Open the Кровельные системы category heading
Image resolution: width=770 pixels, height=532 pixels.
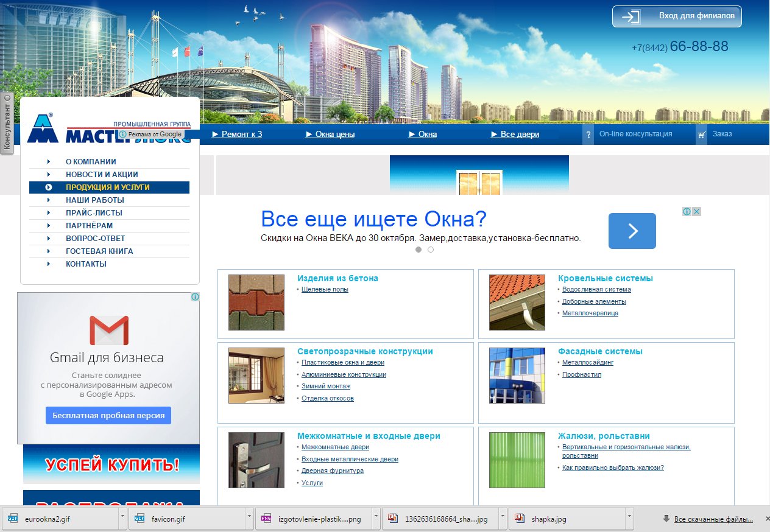(606, 278)
